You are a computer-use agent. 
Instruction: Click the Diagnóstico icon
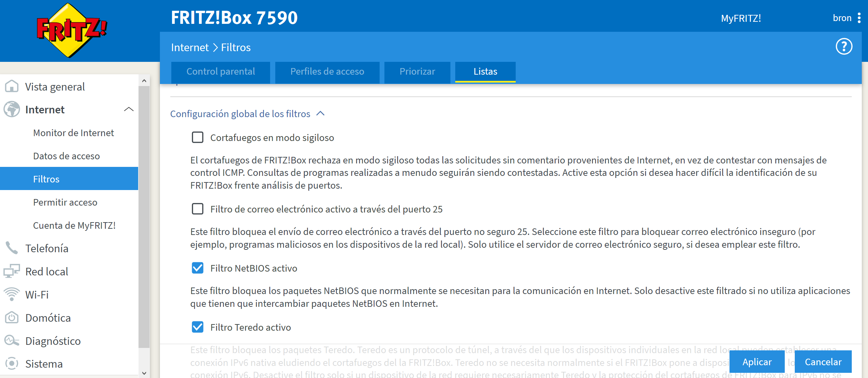[12, 341]
